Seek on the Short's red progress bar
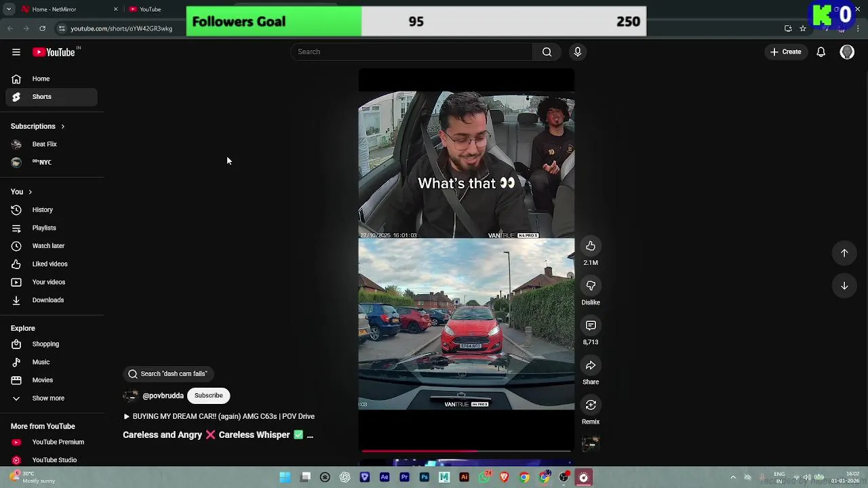 pos(467,450)
